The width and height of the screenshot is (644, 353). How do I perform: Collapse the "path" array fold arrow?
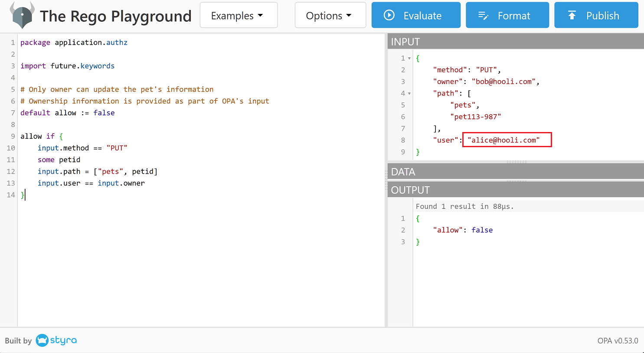[x=409, y=93]
